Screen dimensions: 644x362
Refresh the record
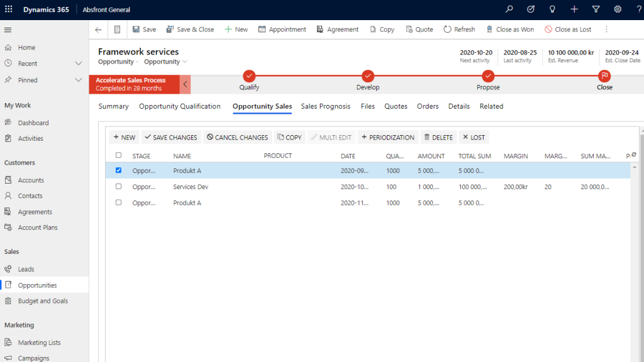coord(459,30)
